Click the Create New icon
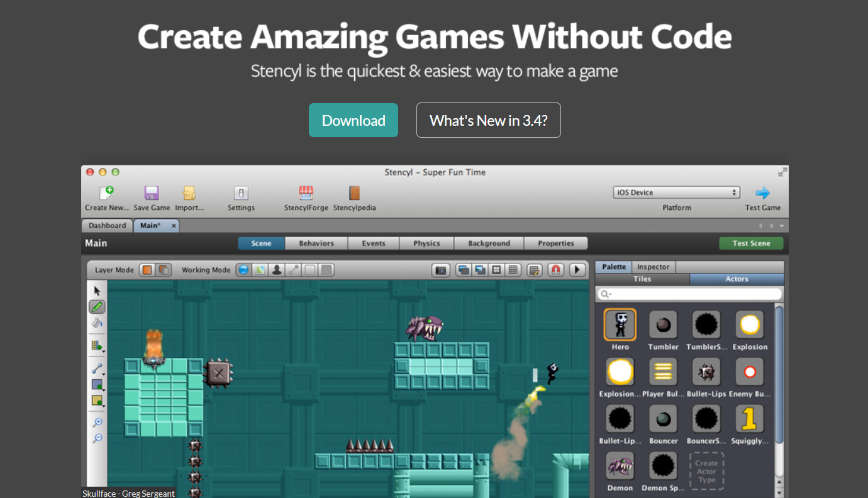The width and height of the screenshot is (868, 498). point(106,193)
